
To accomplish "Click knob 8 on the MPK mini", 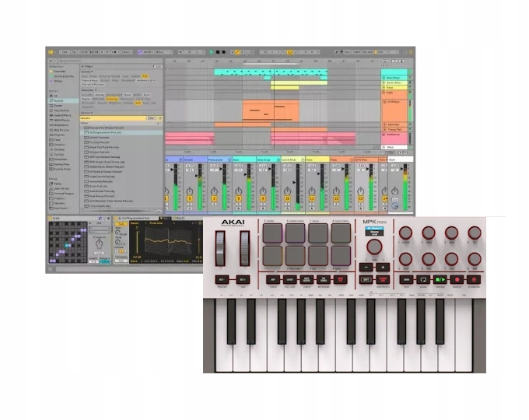I will [475, 259].
